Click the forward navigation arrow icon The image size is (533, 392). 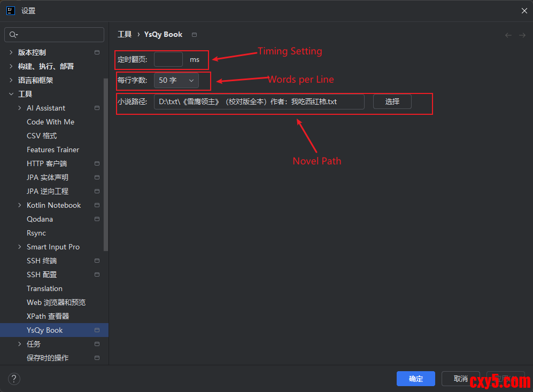pos(522,35)
